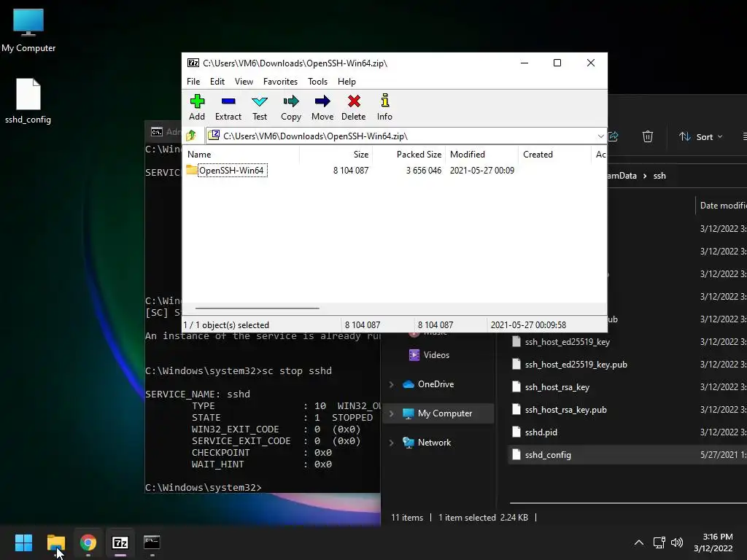Go up one folder level in 7-Zip

point(192,136)
